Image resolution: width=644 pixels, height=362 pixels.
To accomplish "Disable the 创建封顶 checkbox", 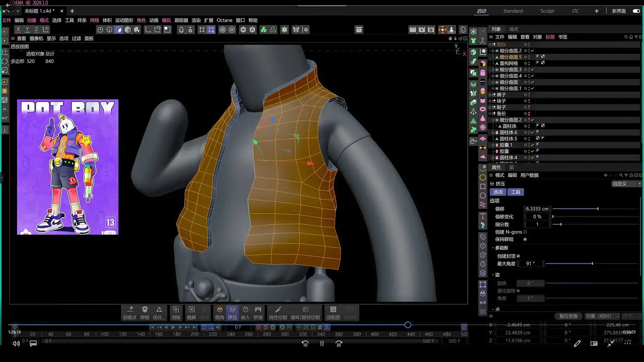I will (519, 256).
